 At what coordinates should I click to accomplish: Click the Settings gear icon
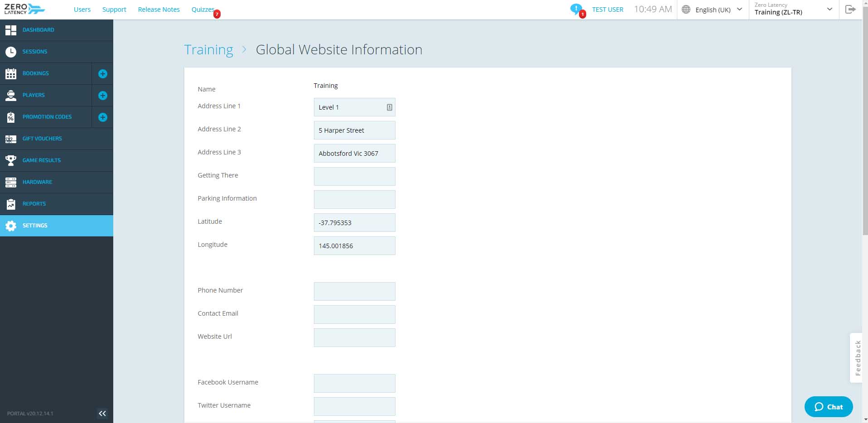click(x=11, y=226)
